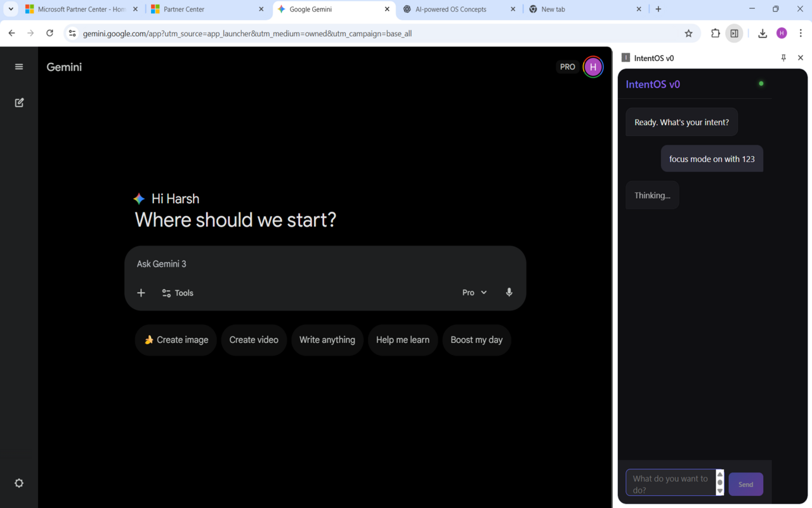Screen dimensions: 812x508
Task: Bookmark this page with star icon
Action: (688, 33)
